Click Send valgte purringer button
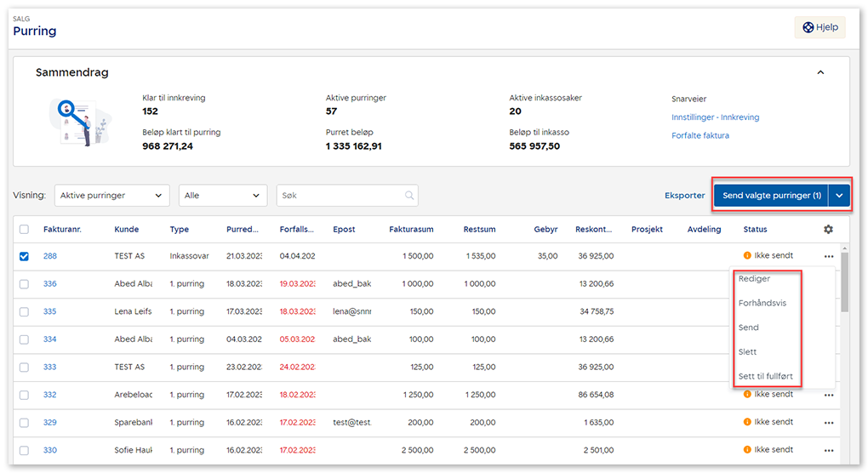This screenshot has height=473, width=868. click(771, 196)
